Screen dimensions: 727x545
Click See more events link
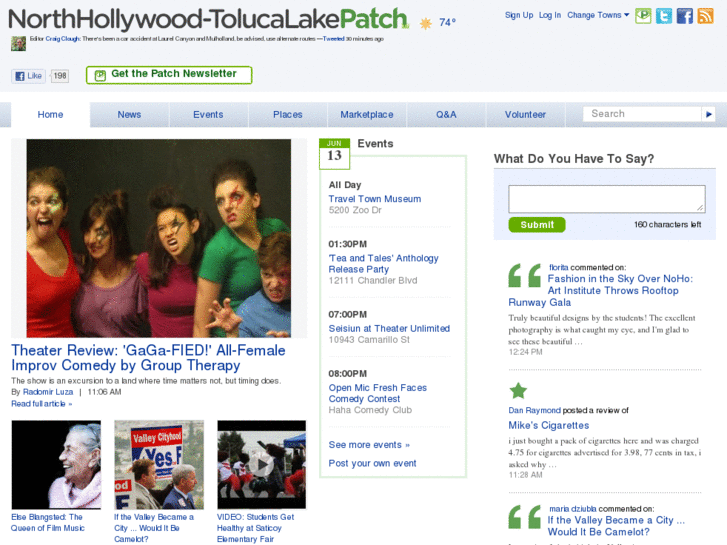[x=369, y=445]
